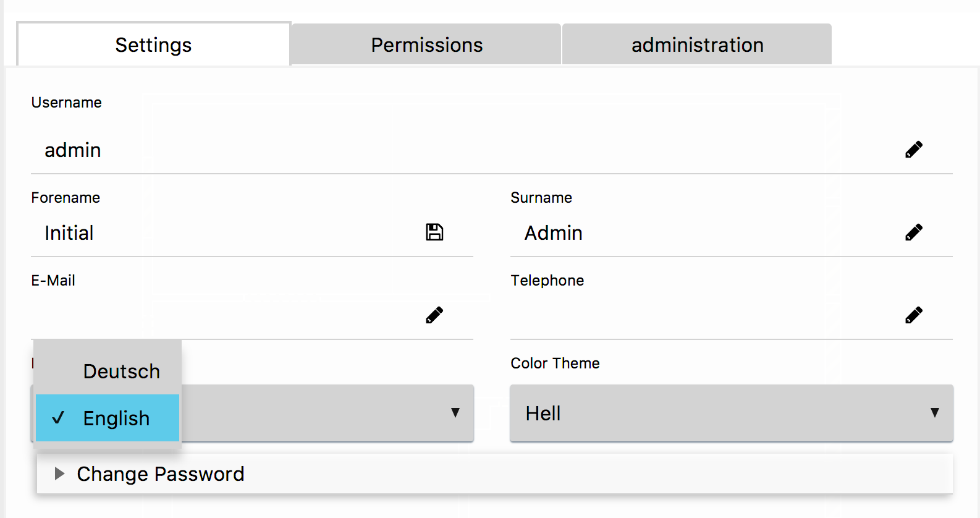This screenshot has width=980, height=518.
Task: Edit Surname using its pencil icon
Action: pyautogui.click(x=914, y=232)
